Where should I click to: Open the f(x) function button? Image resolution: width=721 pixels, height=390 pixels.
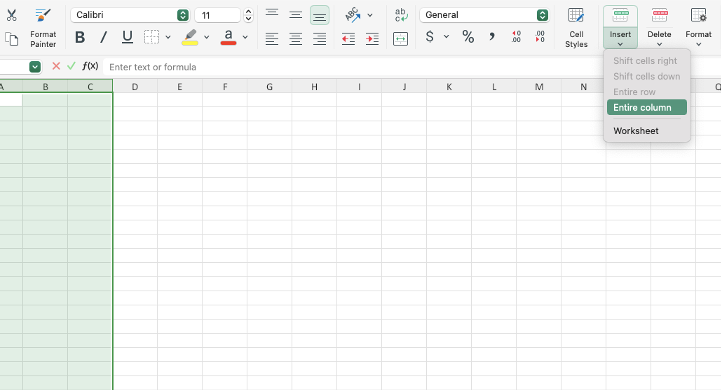click(90, 66)
